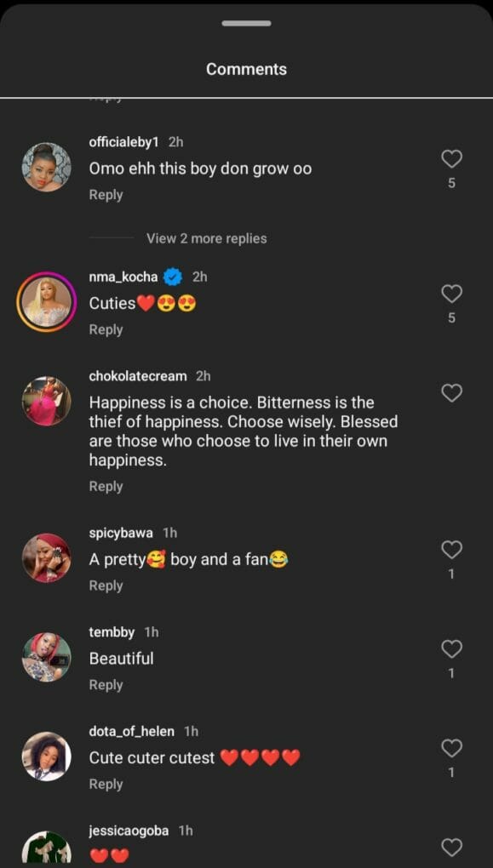Image resolution: width=493 pixels, height=868 pixels.
Task: Like officialeby1's comment with the heart icon
Action: [x=451, y=158]
